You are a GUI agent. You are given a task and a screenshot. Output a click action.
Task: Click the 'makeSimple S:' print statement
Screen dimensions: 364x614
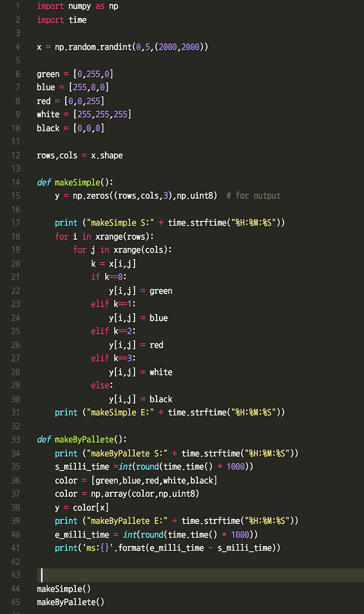tap(170, 223)
